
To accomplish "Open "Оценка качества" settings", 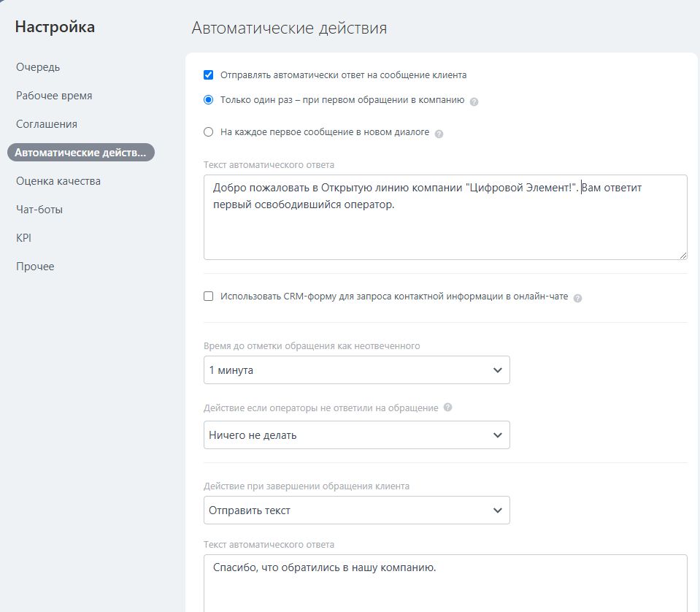I will pyautogui.click(x=58, y=181).
